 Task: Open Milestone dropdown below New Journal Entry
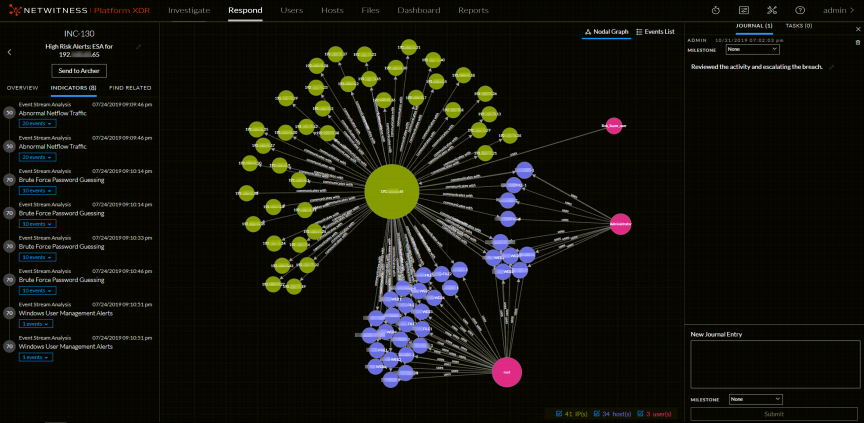click(x=755, y=399)
